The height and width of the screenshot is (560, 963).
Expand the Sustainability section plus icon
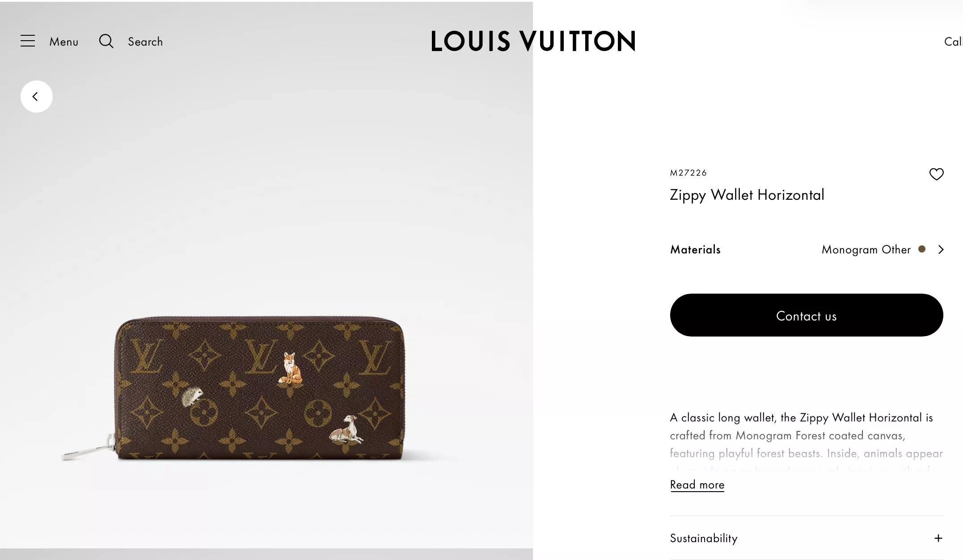tap(938, 538)
